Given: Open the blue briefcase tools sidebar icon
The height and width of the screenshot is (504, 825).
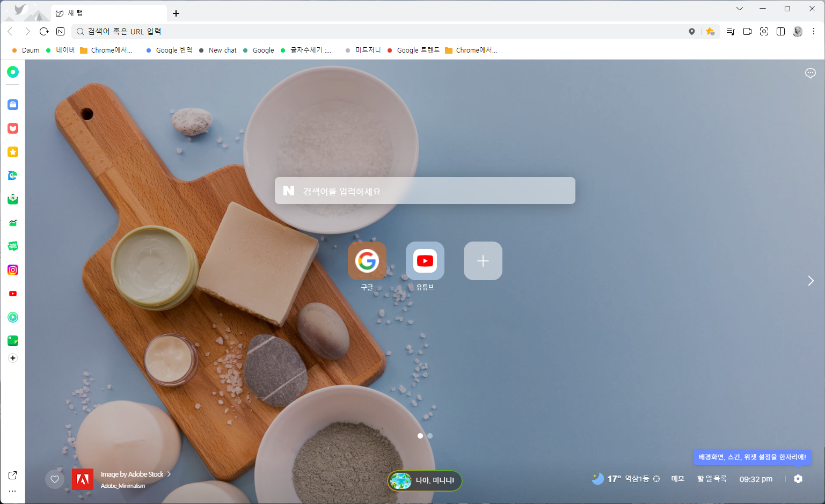Looking at the screenshot, I should (x=13, y=105).
